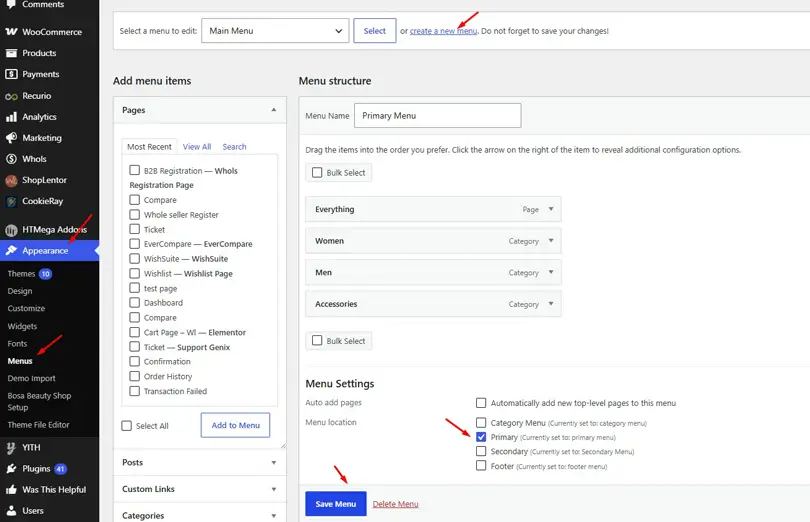Open the Select a menu to edit dropdown
The width and height of the screenshot is (810, 522).
point(275,30)
